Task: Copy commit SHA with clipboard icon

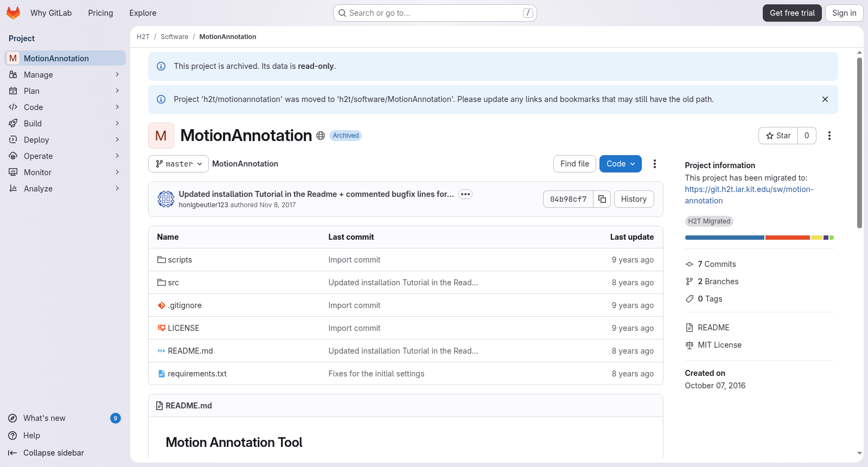Action: coord(602,199)
